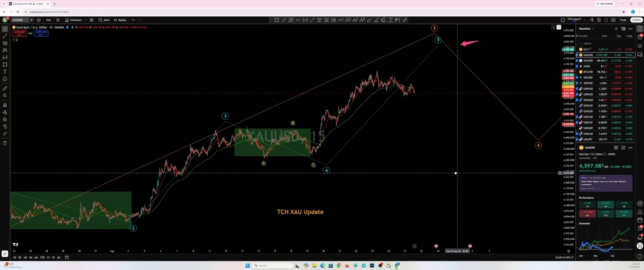Select the 5Y time range
Viewport: 644px width, 270px height.
coord(53,258)
